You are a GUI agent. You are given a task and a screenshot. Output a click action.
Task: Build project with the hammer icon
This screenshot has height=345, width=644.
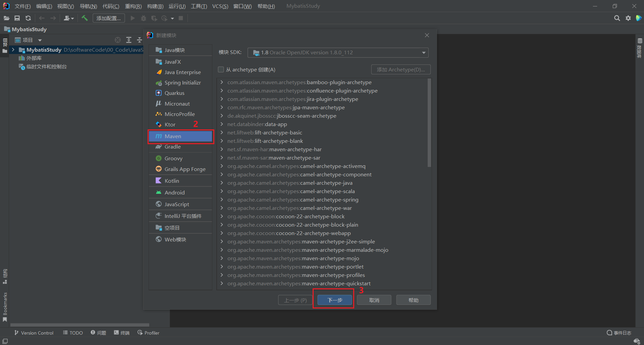coord(85,18)
